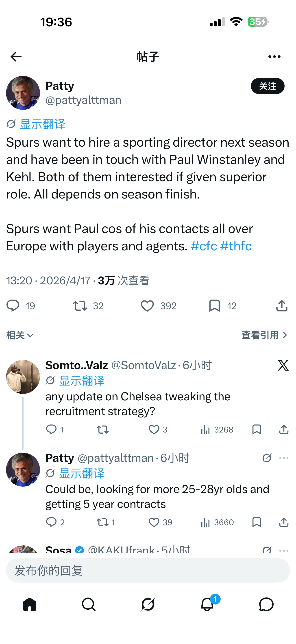Tap the back arrow icon

tap(16, 57)
